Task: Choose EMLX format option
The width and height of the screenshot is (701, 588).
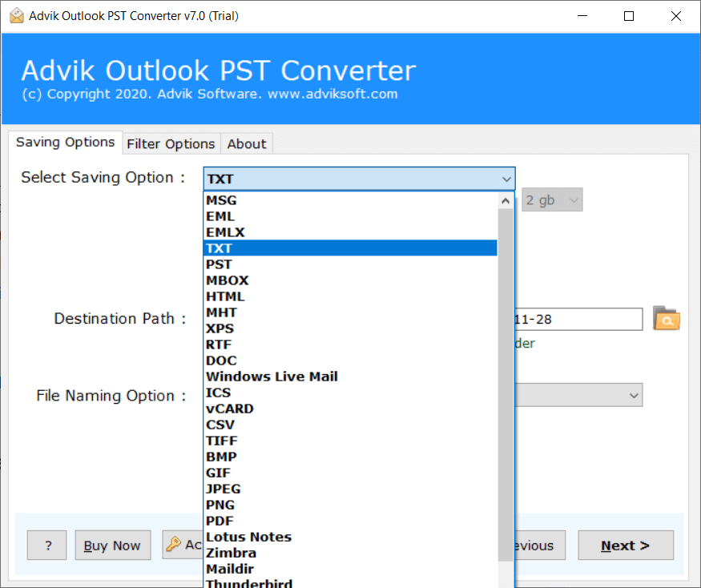Action: (x=350, y=232)
